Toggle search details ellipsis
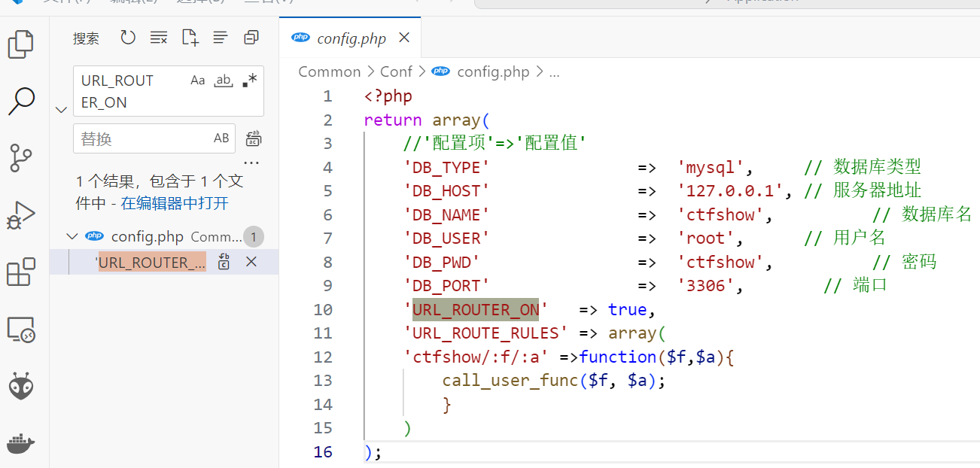 (251, 163)
